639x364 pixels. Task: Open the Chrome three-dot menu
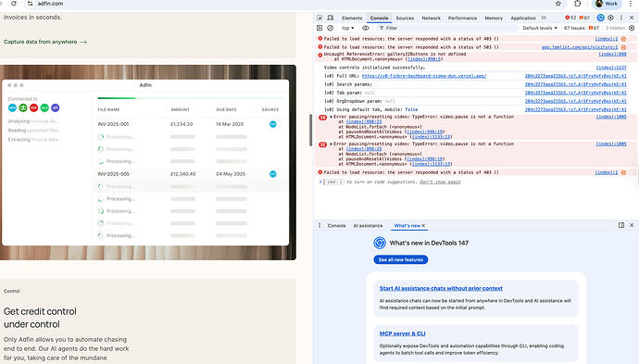tap(631, 4)
